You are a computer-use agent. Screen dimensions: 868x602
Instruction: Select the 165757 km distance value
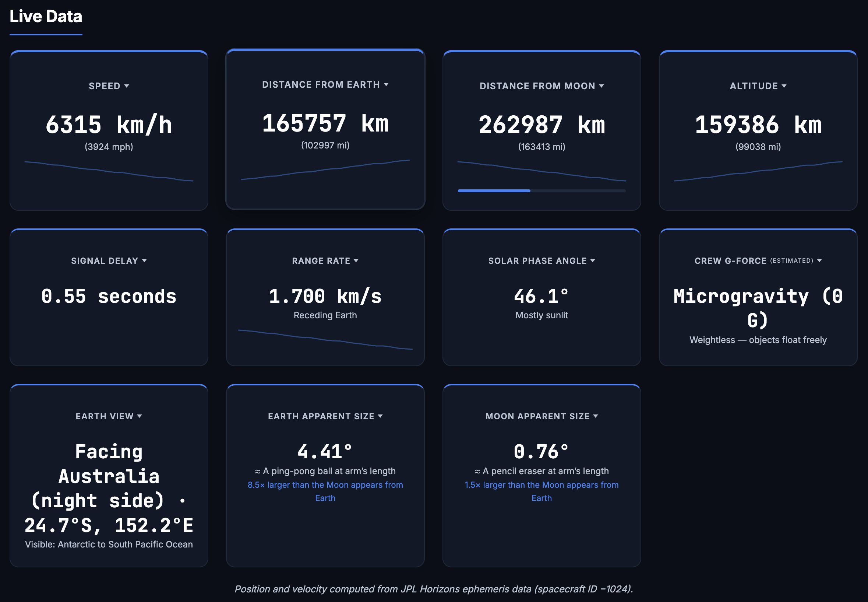point(325,123)
